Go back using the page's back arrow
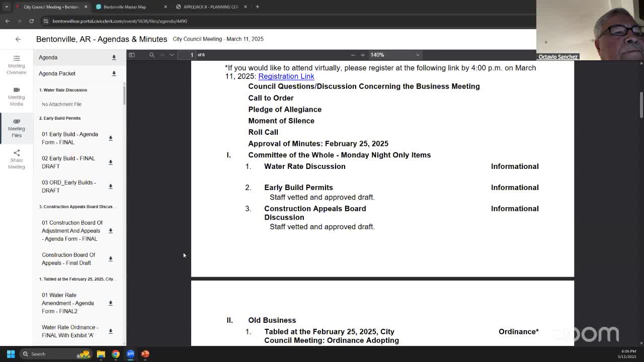The width and height of the screenshot is (644, 362). click(18, 39)
